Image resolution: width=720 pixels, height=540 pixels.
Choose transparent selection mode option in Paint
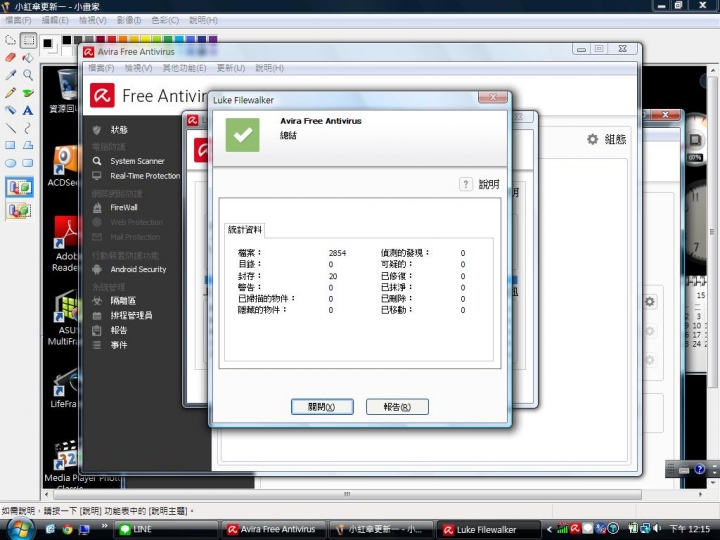19,211
